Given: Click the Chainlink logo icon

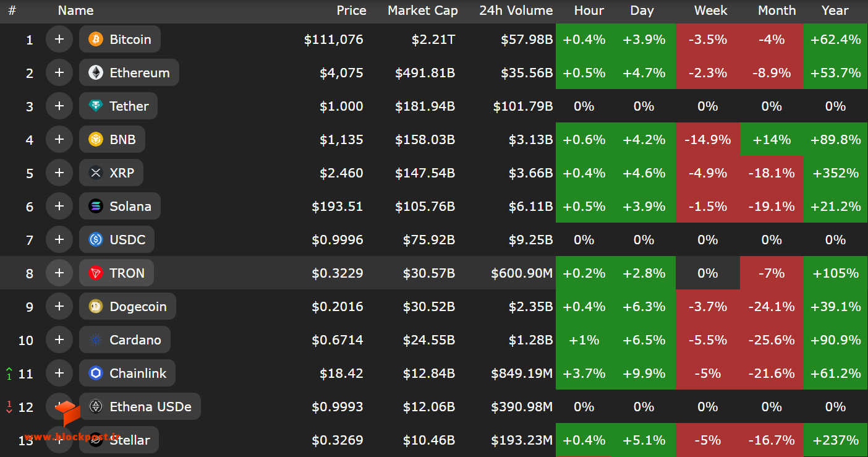Looking at the screenshot, I should click(x=95, y=374).
